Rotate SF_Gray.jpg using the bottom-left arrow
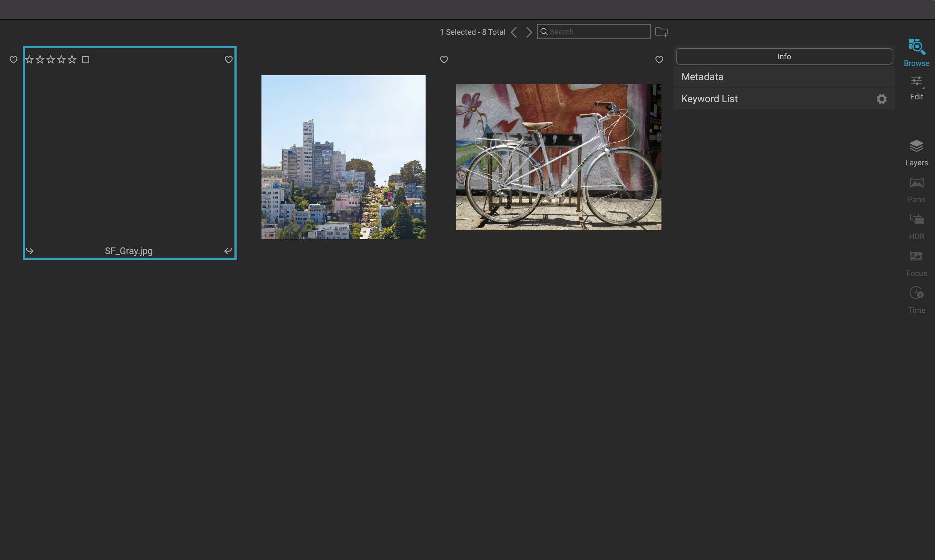Viewport: 935px width, 560px height. (30, 251)
